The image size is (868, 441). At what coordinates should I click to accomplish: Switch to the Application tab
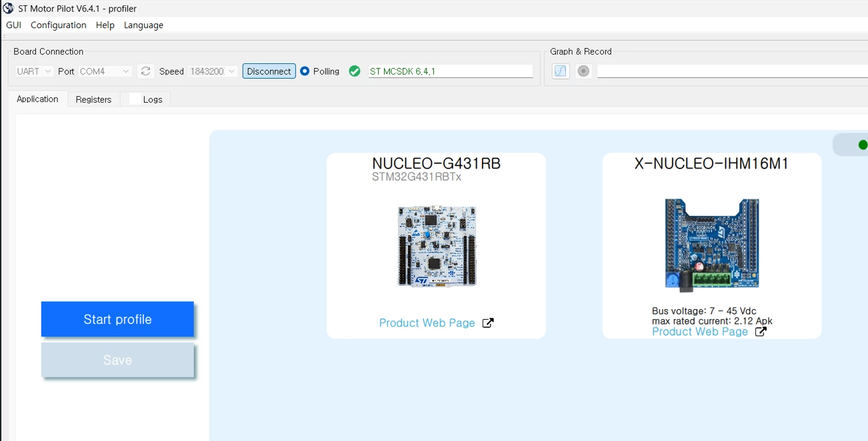point(38,99)
